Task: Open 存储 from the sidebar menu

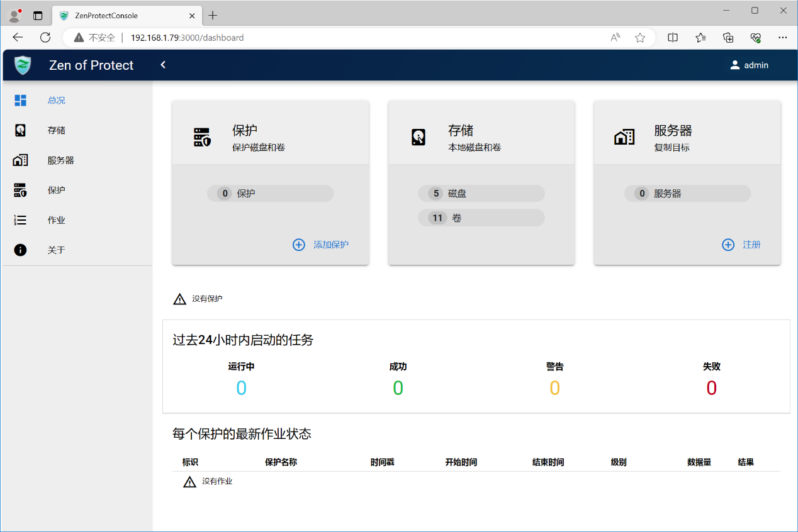Action: [56, 130]
